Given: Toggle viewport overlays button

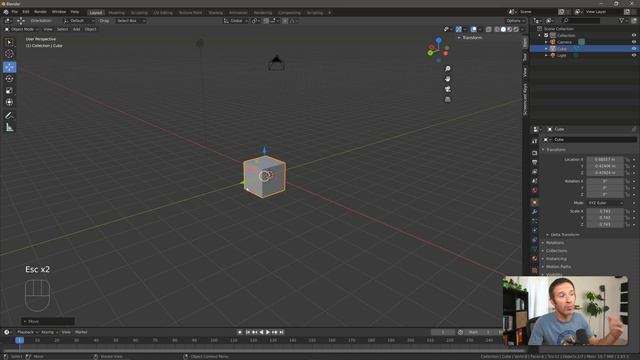Looking at the screenshot, I should 473,29.
